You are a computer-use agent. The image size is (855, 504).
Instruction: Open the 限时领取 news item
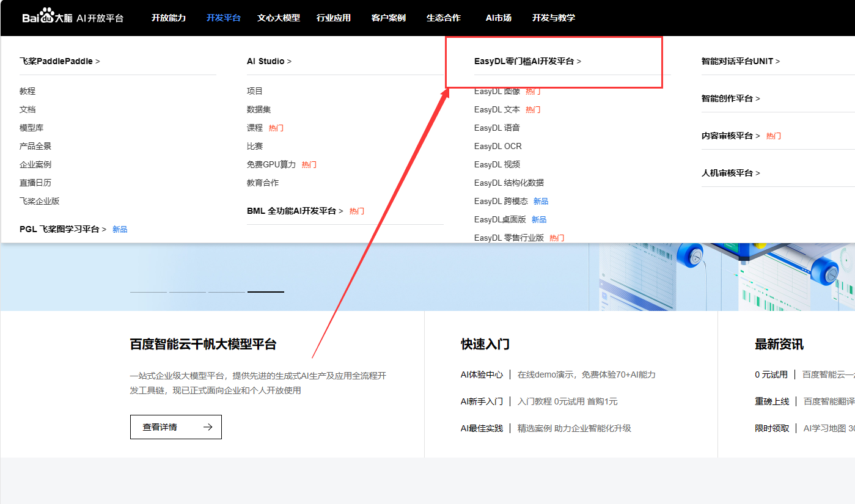tap(772, 428)
